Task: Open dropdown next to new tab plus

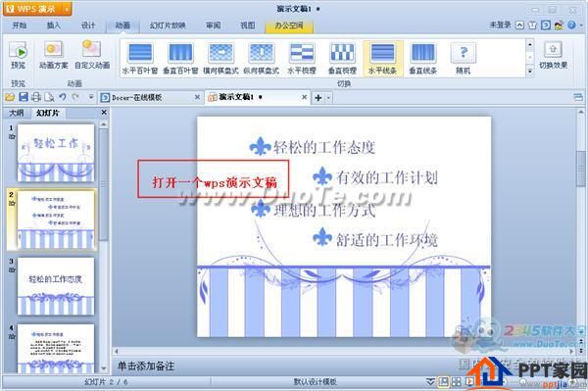Action: pyautogui.click(x=328, y=98)
